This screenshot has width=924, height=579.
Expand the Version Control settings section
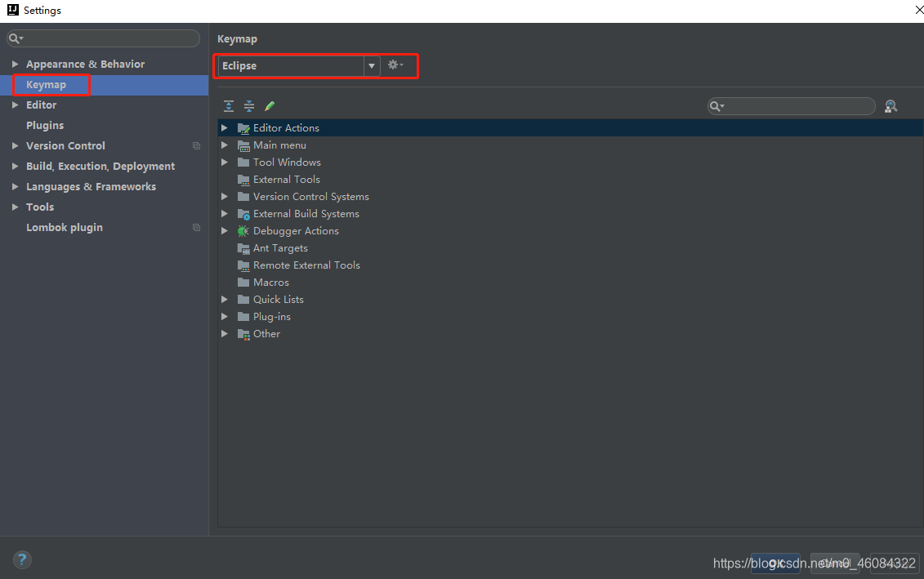click(15, 145)
